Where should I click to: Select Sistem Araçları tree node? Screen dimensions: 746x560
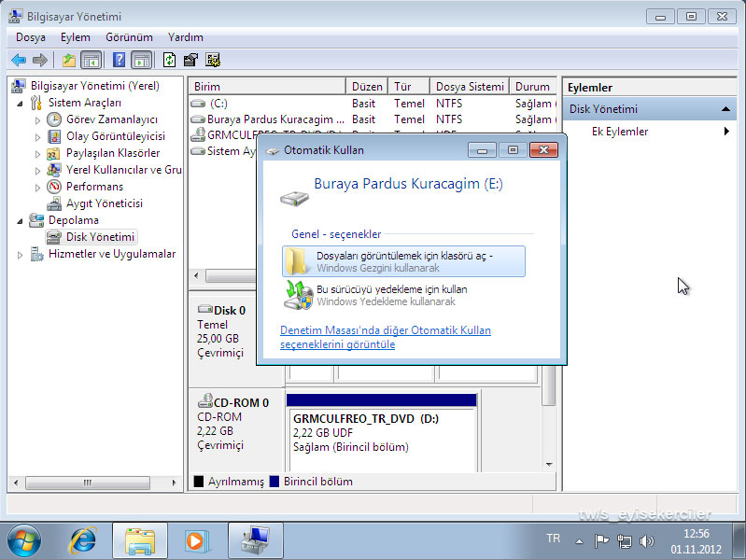85,103
